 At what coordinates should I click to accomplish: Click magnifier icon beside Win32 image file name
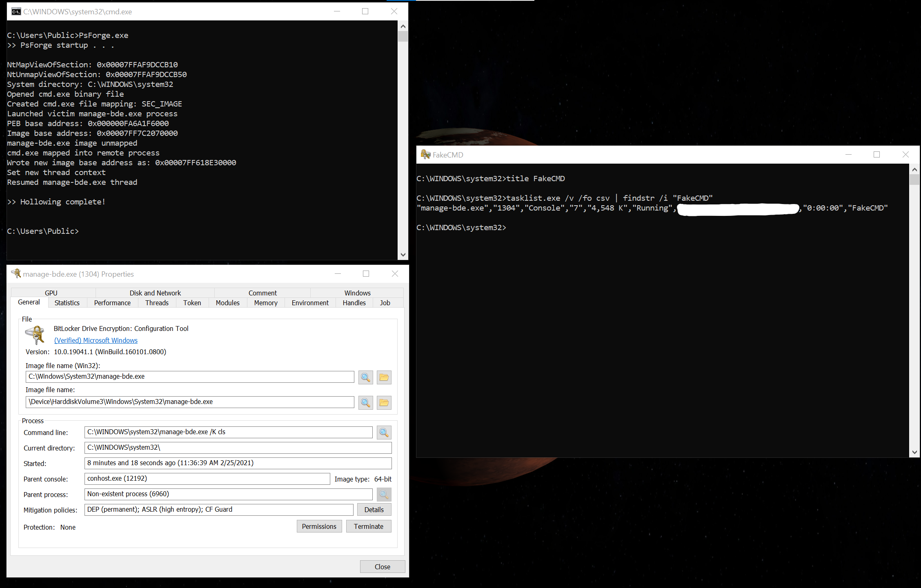365,377
